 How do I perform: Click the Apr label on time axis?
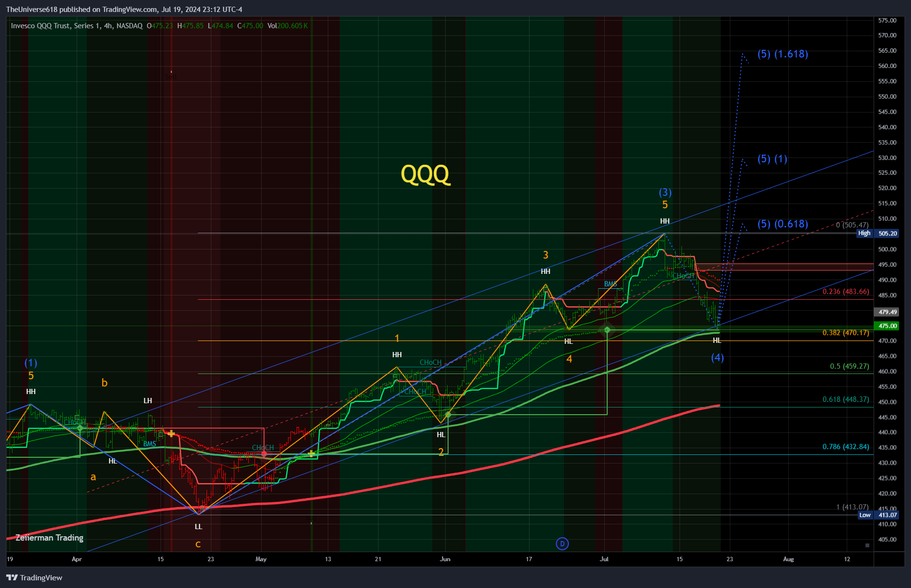(77, 559)
